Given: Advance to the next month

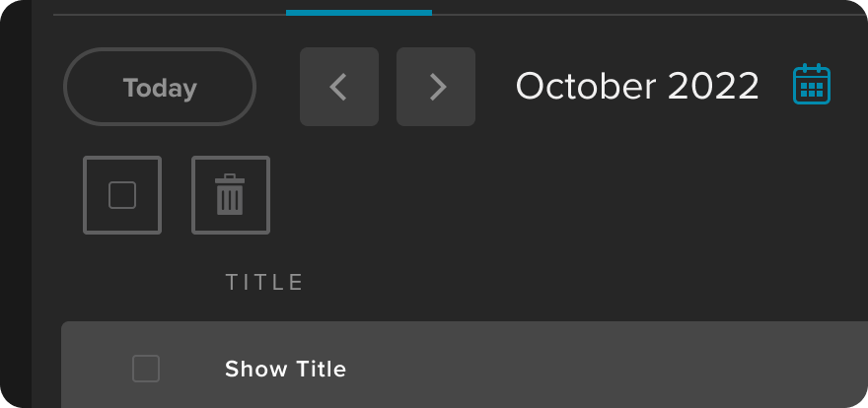Looking at the screenshot, I should click(436, 87).
